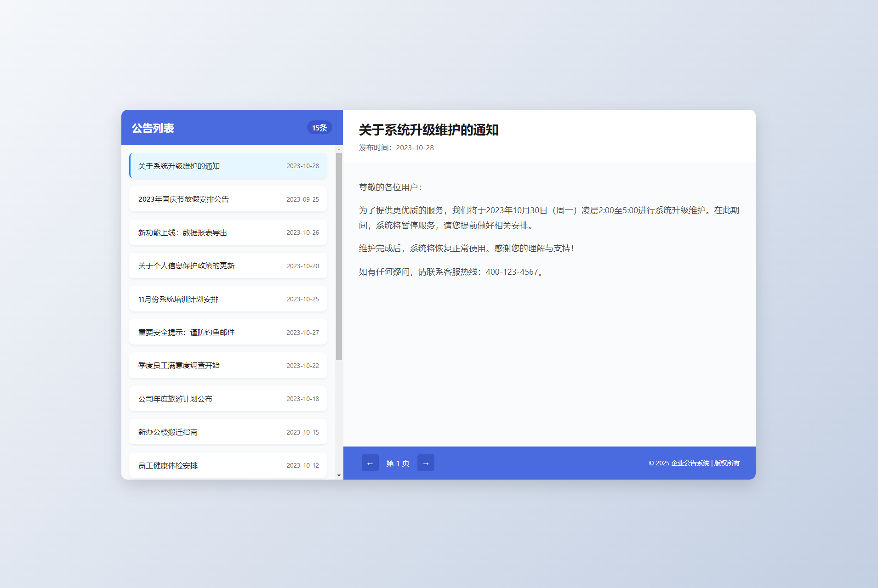
Task: Click the right arrow pagination icon
Action: (426, 463)
